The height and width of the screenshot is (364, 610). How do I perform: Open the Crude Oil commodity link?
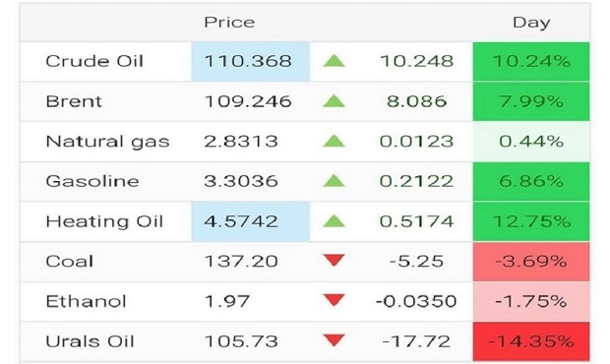(94, 61)
